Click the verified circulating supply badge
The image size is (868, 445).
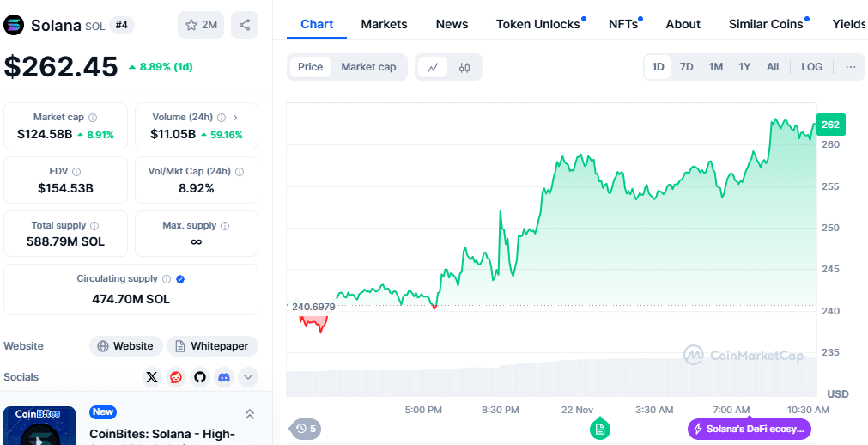click(180, 278)
